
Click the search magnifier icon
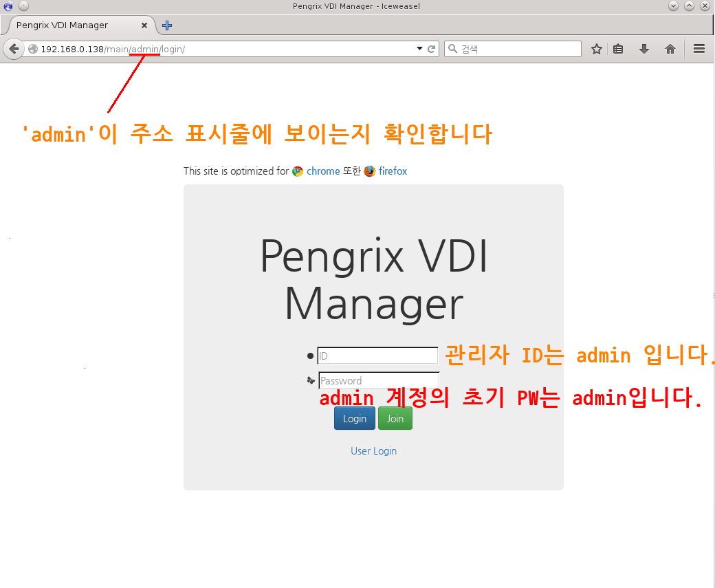point(452,49)
